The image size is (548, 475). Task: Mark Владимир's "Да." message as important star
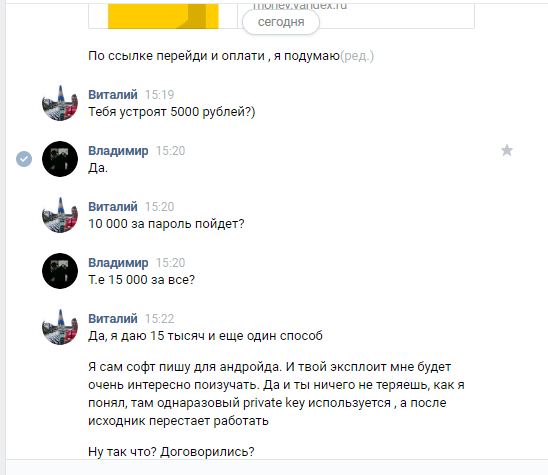(507, 151)
